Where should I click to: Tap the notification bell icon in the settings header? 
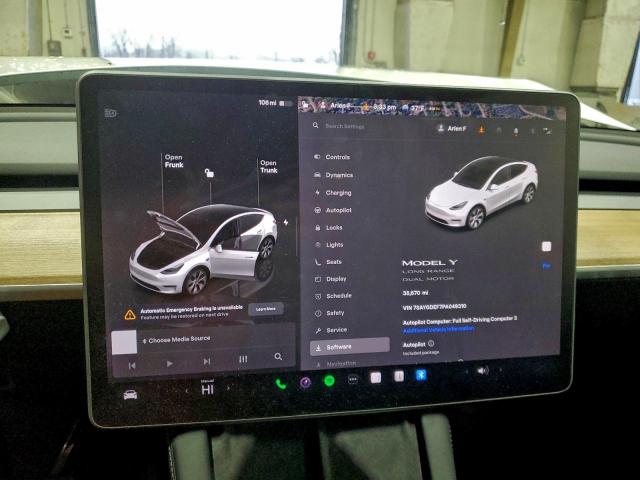pos(516,131)
